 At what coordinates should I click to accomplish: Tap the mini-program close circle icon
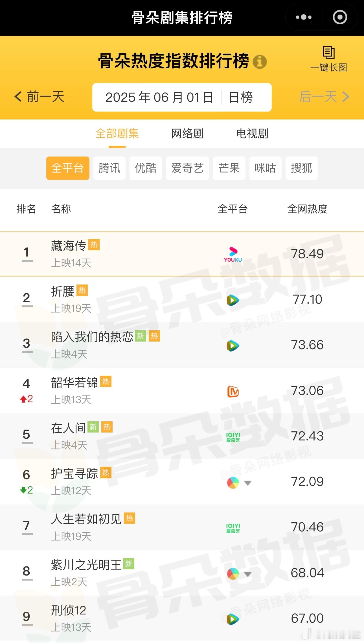coord(340,17)
